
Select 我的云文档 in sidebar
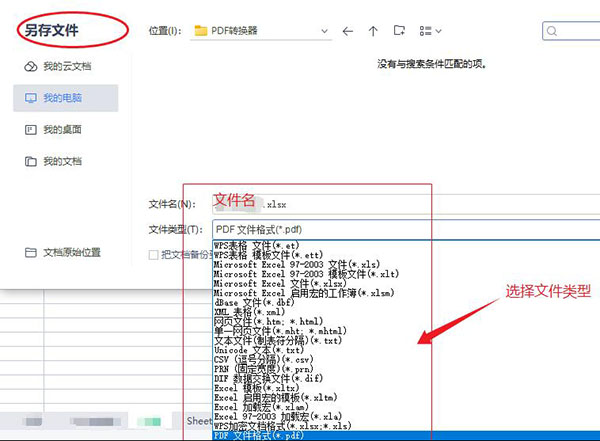click(60, 66)
